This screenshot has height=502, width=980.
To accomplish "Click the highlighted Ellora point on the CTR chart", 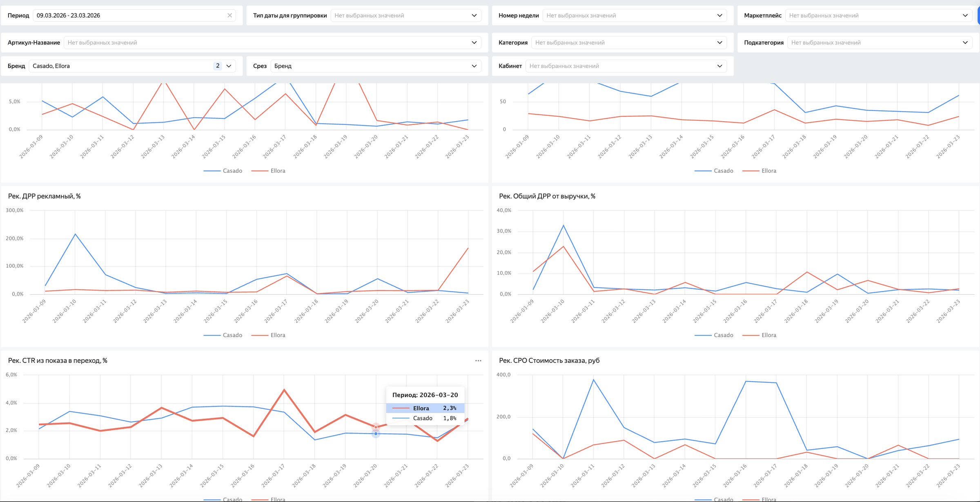I will tap(376, 427).
